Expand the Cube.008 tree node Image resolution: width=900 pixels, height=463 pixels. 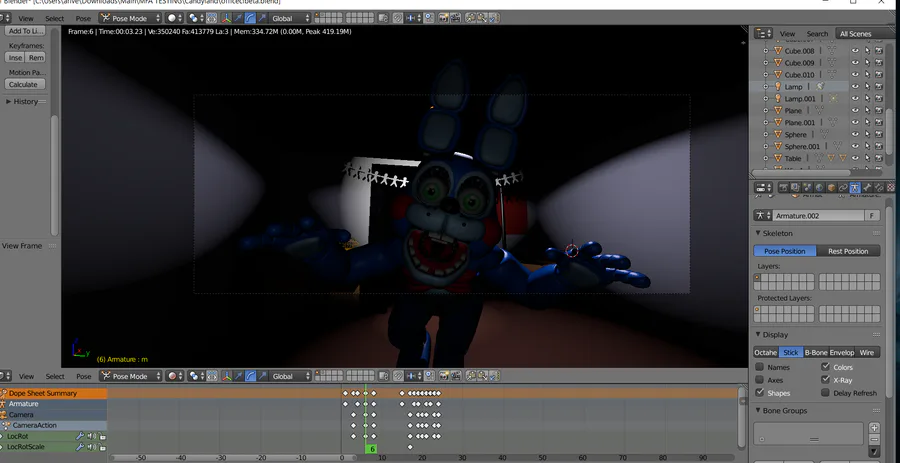click(x=765, y=50)
